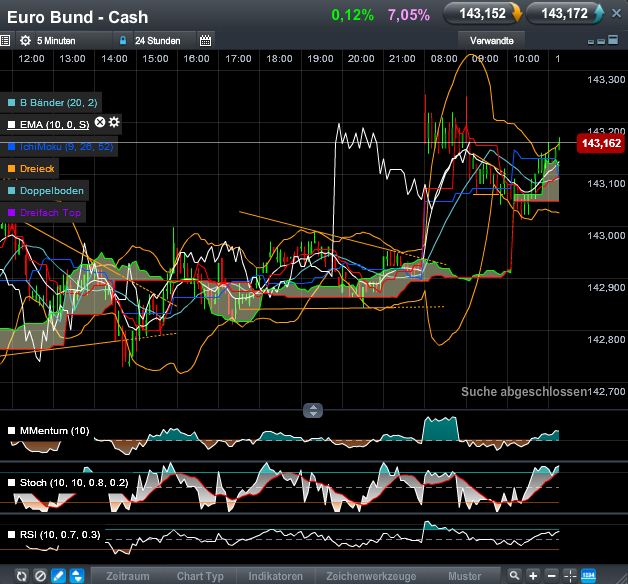Toggle the RSI (10, 0.7, 0.3) square

pos(12,535)
